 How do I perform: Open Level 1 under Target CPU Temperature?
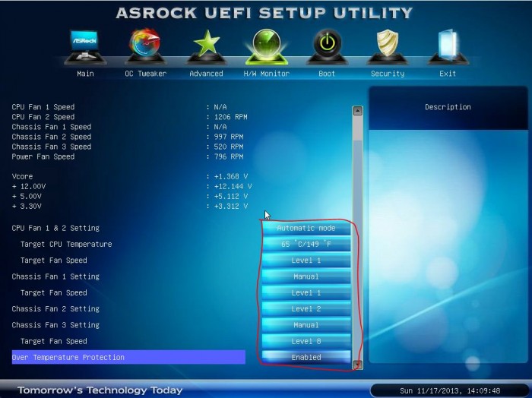tap(306, 261)
